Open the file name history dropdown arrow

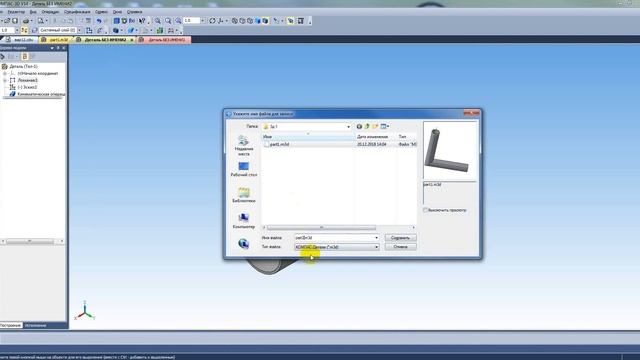(x=376, y=238)
